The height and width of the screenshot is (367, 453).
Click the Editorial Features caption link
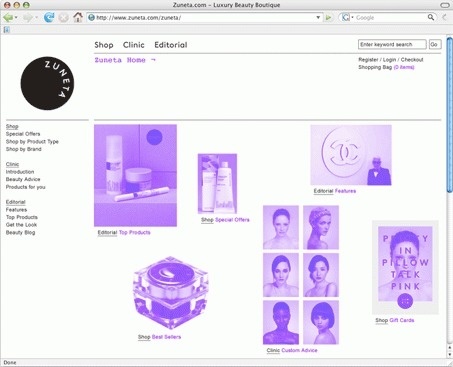point(335,191)
